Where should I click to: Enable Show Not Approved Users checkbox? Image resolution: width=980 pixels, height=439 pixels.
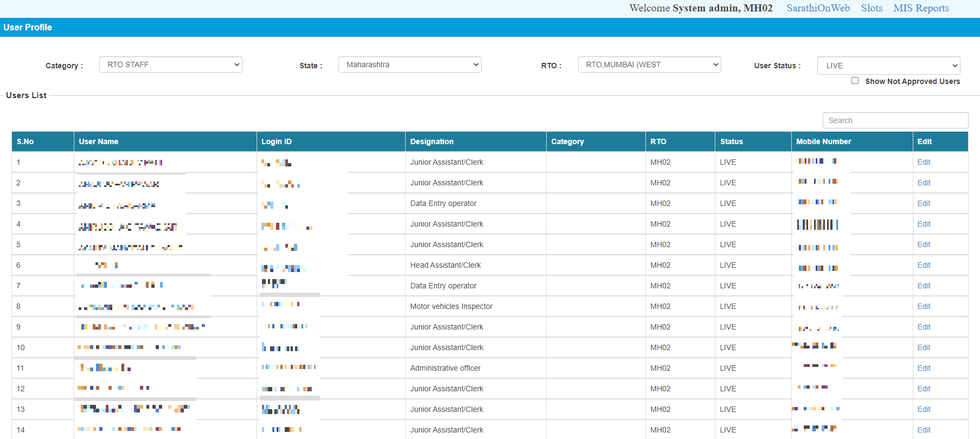(855, 81)
